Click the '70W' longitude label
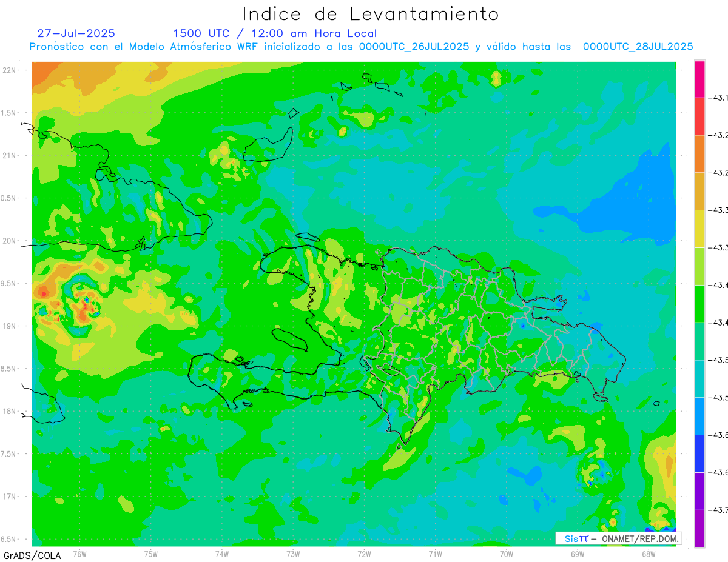Viewport: 728px width, 562px height. (x=507, y=554)
